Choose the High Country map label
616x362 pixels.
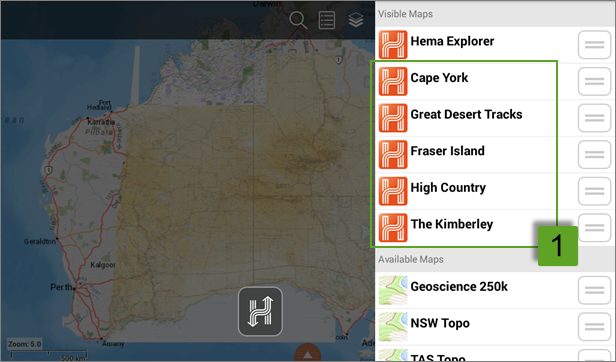(448, 187)
